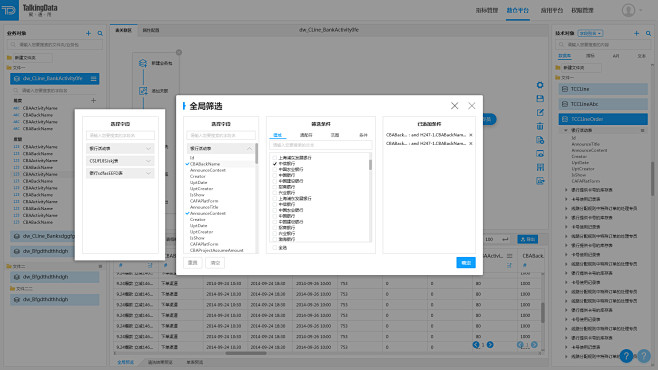This screenshot has height=370, width=658.
Task: Uncheck the ticked bank value checkbox
Action: pos(275,164)
